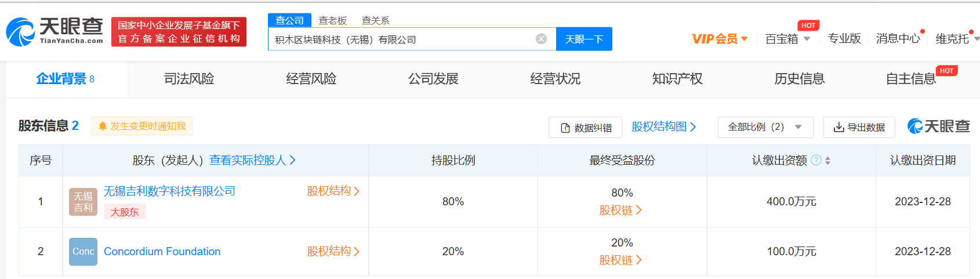Expand the 百宝箱 menu
This screenshot has height=279, width=980.
(x=787, y=39)
